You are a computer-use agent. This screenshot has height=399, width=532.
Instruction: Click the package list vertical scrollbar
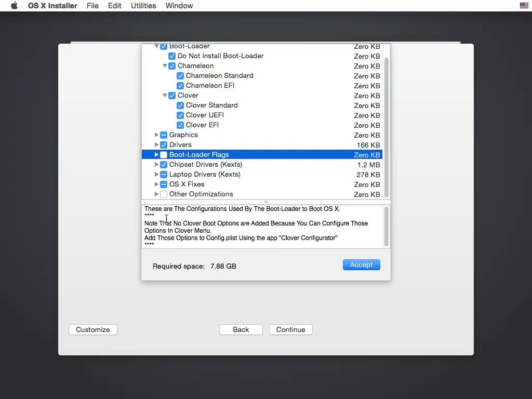[387, 128]
